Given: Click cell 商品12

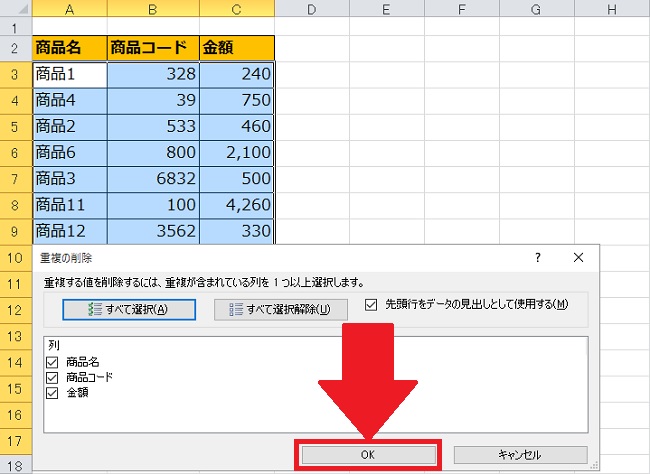Looking at the screenshot, I should pos(70,231).
